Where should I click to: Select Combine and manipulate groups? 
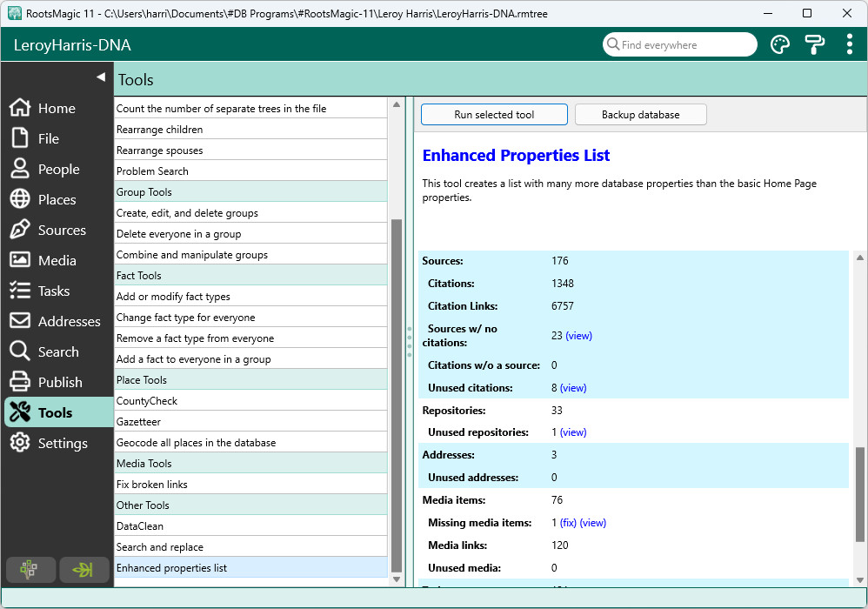250,255
